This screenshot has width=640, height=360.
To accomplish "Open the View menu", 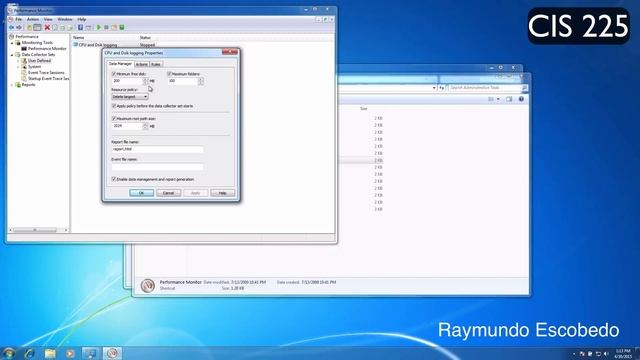I will (48, 19).
